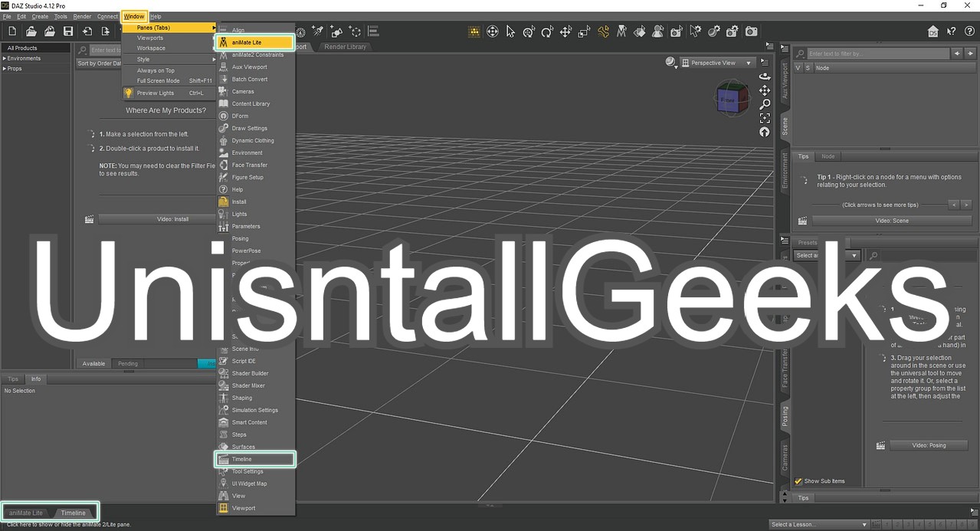Switch to the Info tab
Image resolution: width=980 pixels, height=531 pixels.
tap(36, 379)
